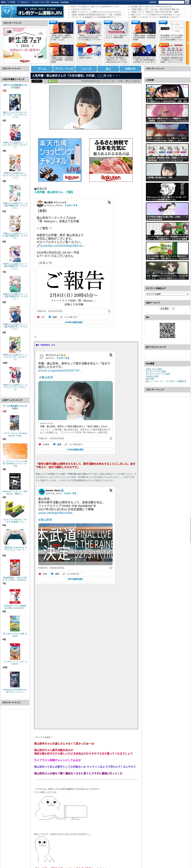
Task: Show info icon beside 午後8:58 · 2026年2月8日
Action: coord(111,568)
